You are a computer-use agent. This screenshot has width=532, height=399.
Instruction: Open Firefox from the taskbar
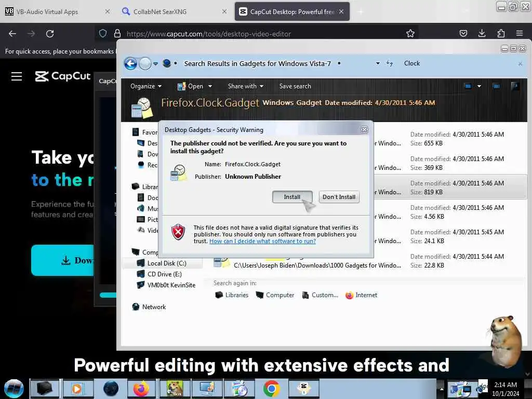[141, 389]
